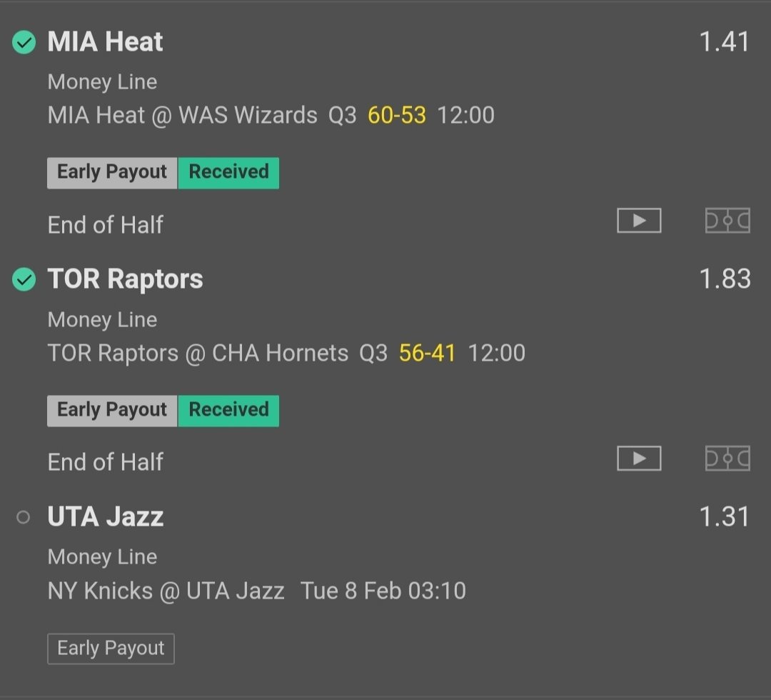Click Received badge for MIA Heat selection
The image size is (771, 700).
(x=228, y=173)
